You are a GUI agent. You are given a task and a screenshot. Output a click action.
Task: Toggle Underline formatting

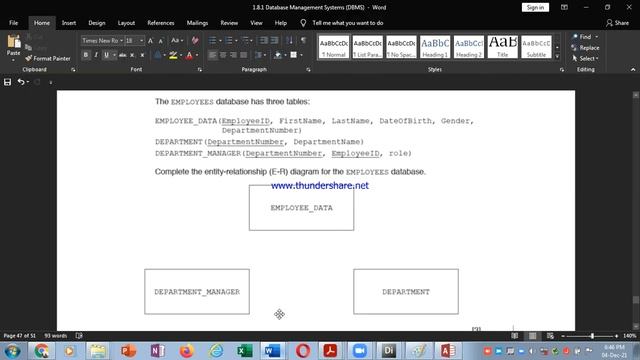[x=106, y=55]
